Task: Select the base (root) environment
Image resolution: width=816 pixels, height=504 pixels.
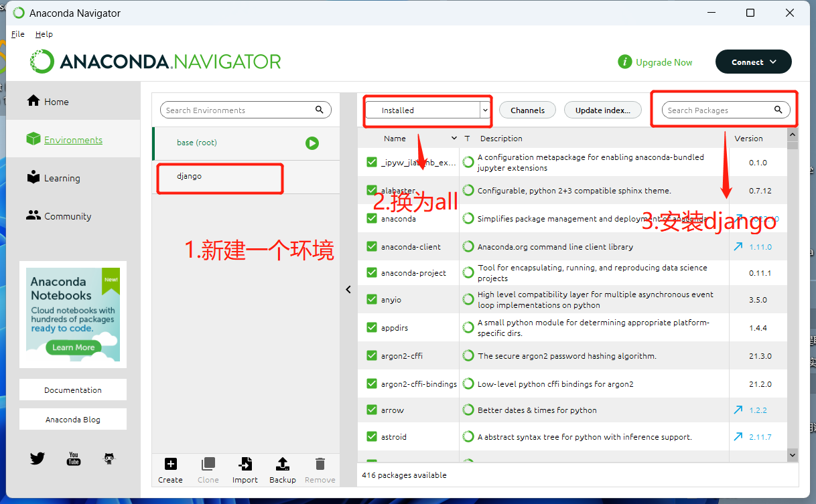Action: click(x=246, y=143)
